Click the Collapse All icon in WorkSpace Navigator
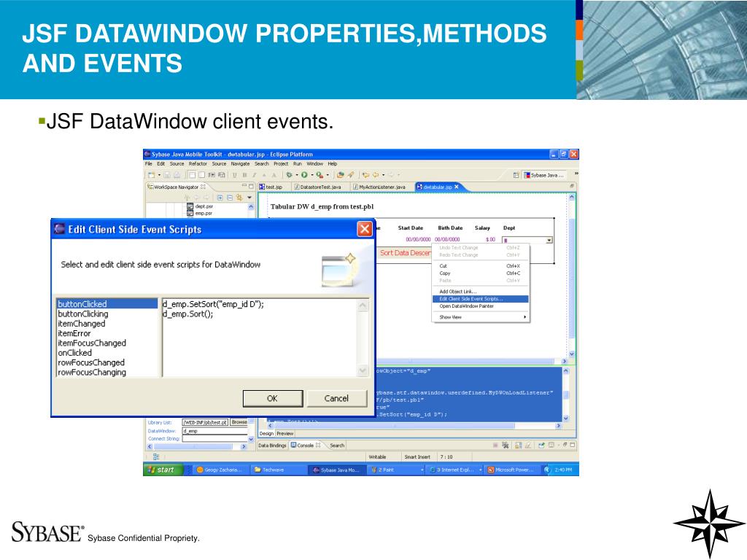This screenshot has height=560, width=747. pyautogui.click(x=229, y=197)
